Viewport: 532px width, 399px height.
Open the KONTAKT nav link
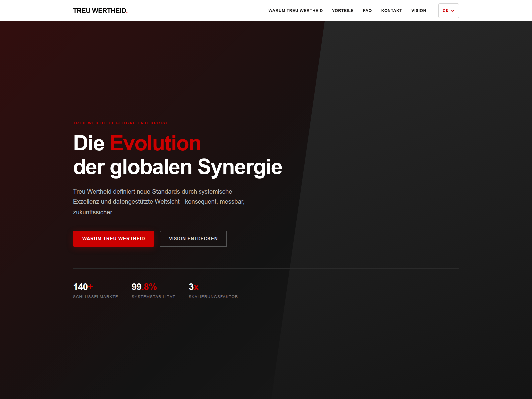click(x=391, y=11)
